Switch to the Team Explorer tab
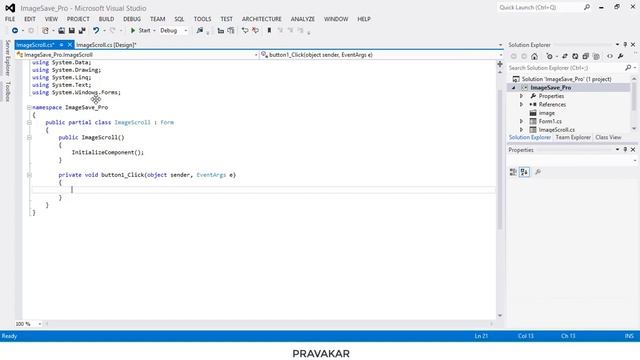 (573, 138)
